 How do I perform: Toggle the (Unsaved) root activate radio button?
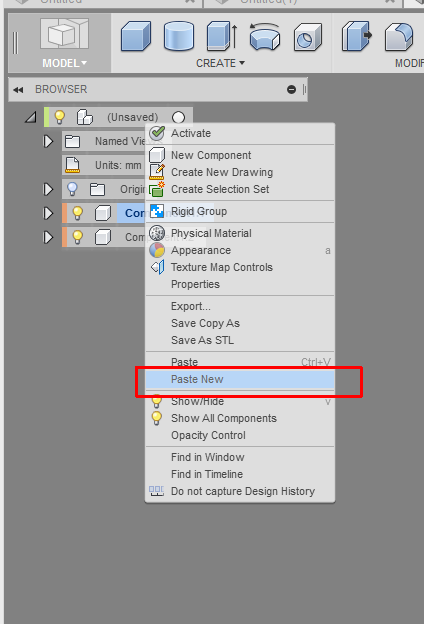pos(178,117)
